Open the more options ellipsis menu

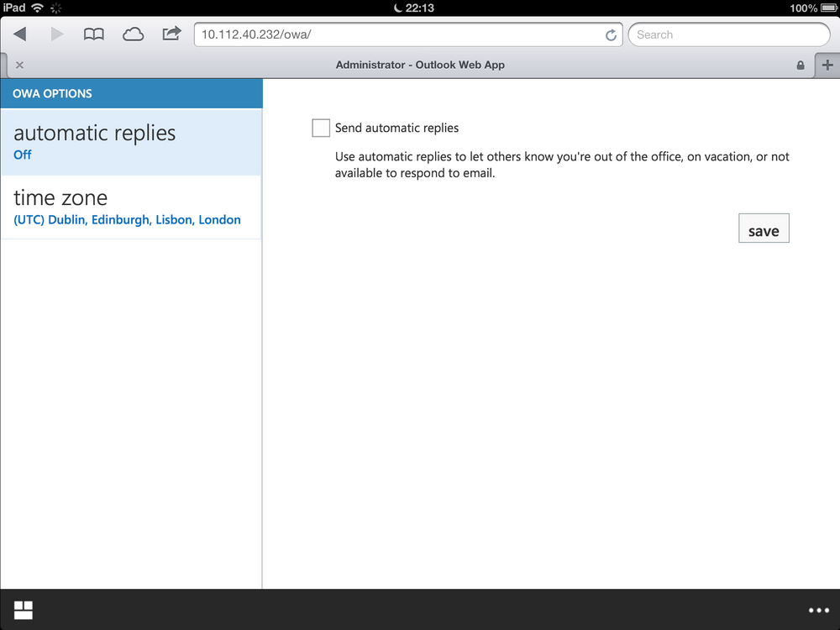(818, 610)
